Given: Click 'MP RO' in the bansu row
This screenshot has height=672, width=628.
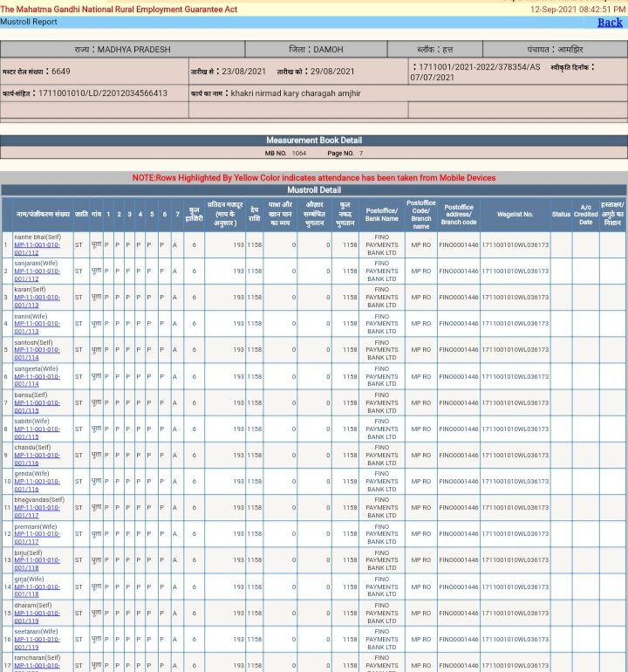Looking at the screenshot, I should pos(421,403).
